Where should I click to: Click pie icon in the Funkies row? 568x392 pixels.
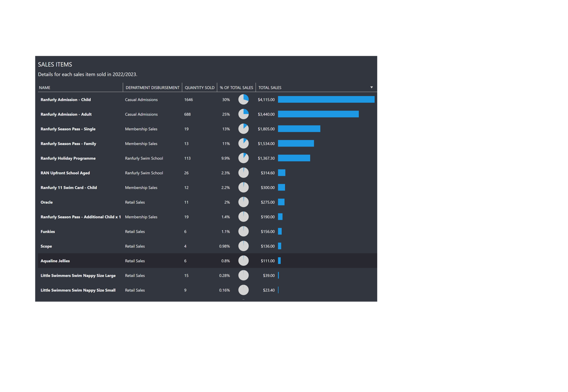point(243,231)
